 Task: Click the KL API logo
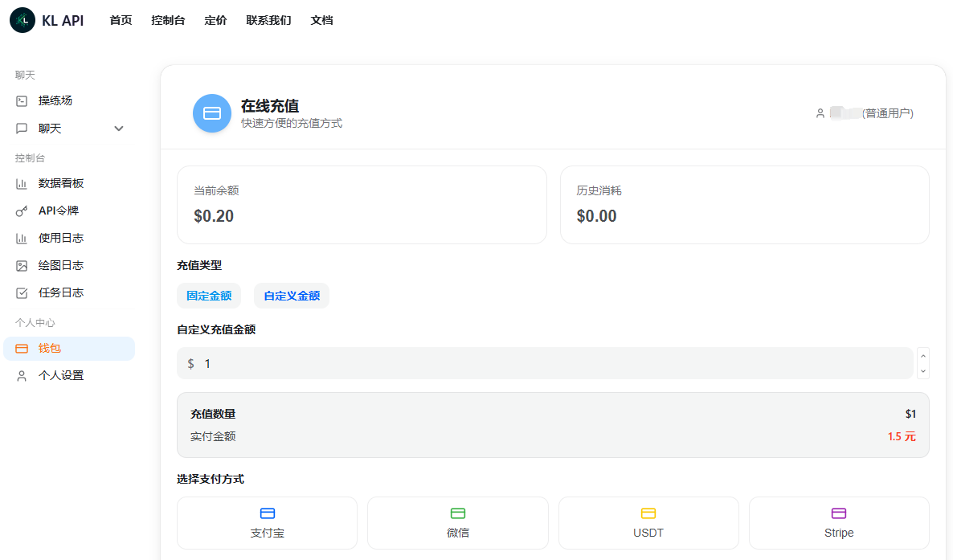click(46, 20)
